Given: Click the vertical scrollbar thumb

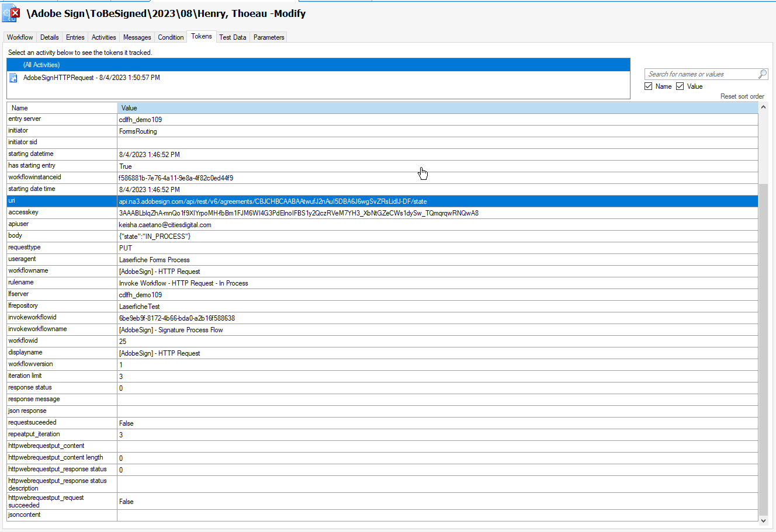Looking at the screenshot, I should (x=763, y=349).
